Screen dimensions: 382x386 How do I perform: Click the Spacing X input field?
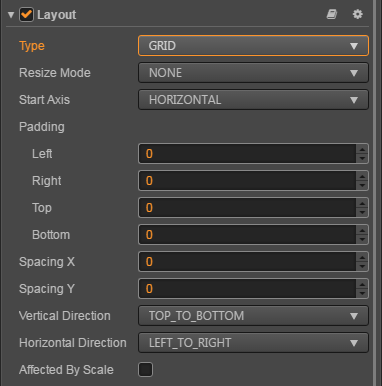(247, 262)
